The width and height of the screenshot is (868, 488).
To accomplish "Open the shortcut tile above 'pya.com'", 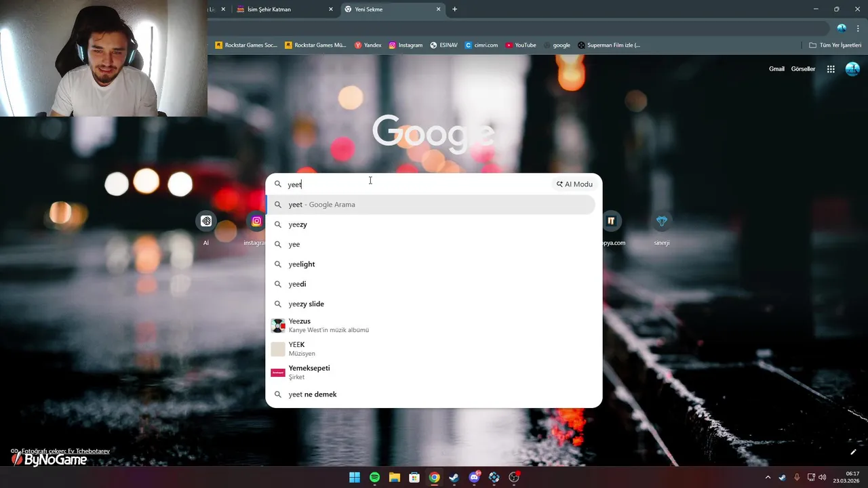I will tap(612, 221).
